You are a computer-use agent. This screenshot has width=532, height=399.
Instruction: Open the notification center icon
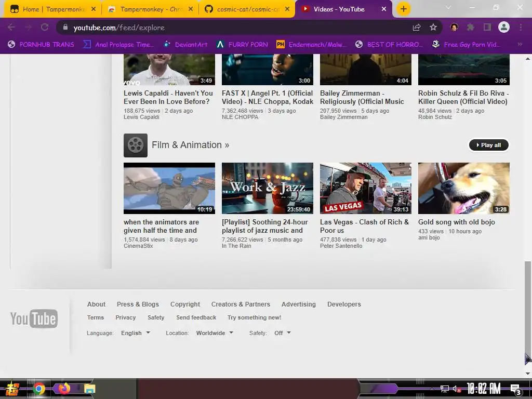(516, 389)
